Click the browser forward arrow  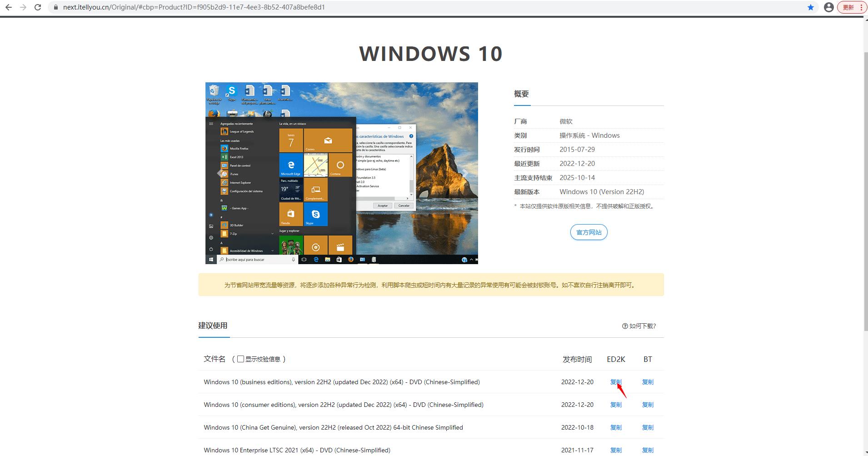click(23, 7)
